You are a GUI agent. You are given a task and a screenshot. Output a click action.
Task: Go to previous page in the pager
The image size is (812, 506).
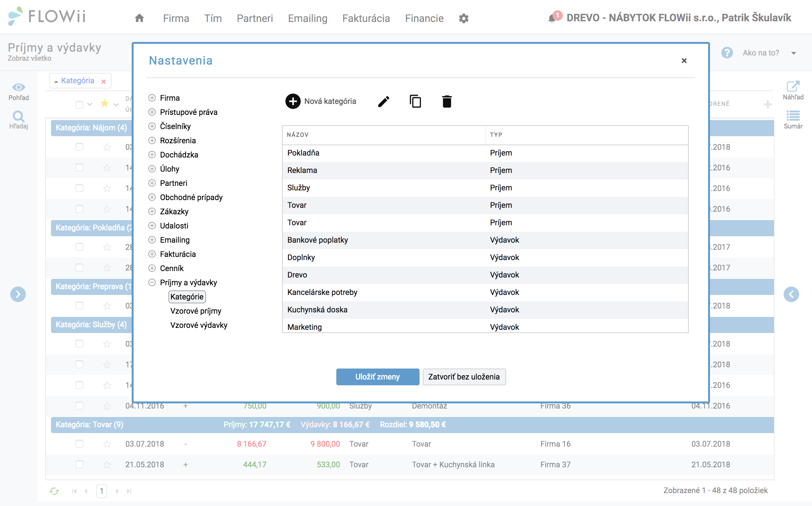[86, 491]
